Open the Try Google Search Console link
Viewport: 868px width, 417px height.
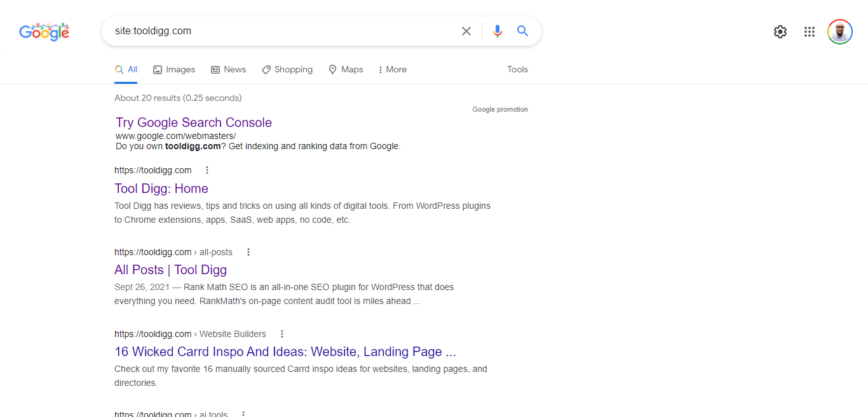coord(194,122)
